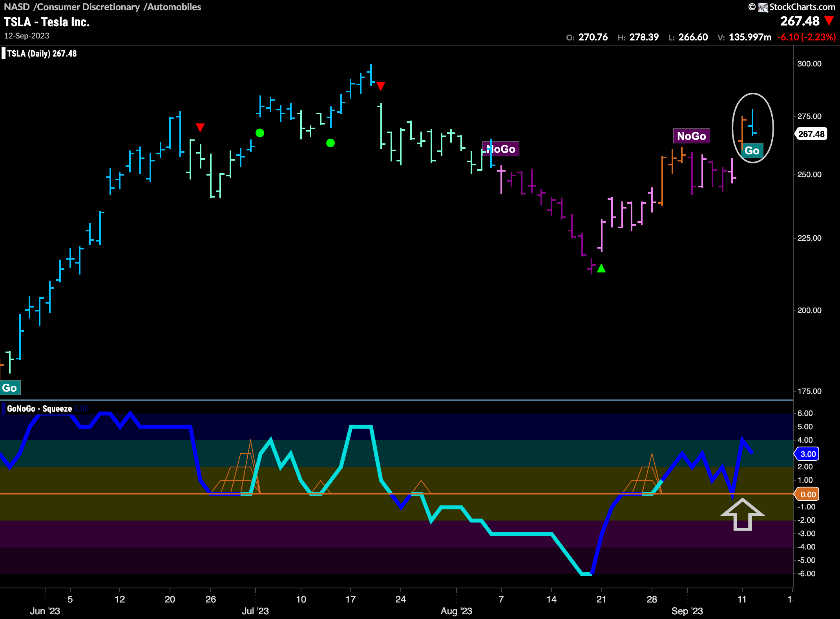Click the open value 270.76
The image size is (840, 619).
click(593, 37)
